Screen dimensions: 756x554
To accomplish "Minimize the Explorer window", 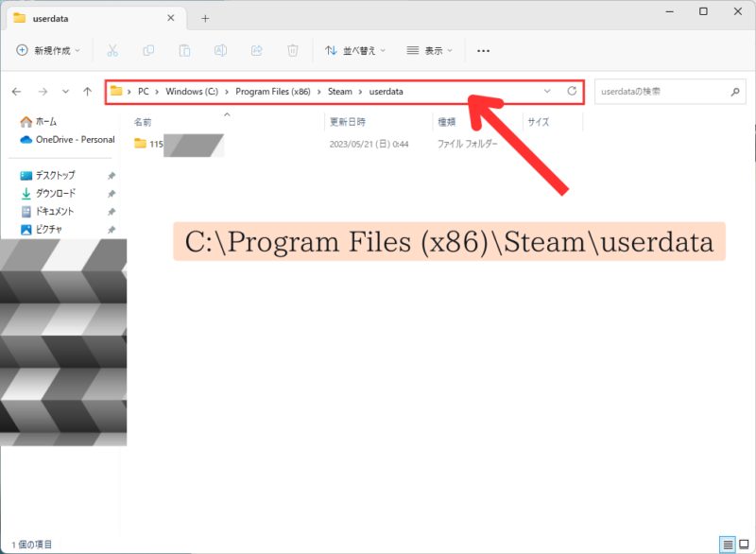I will (x=670, y=11).
